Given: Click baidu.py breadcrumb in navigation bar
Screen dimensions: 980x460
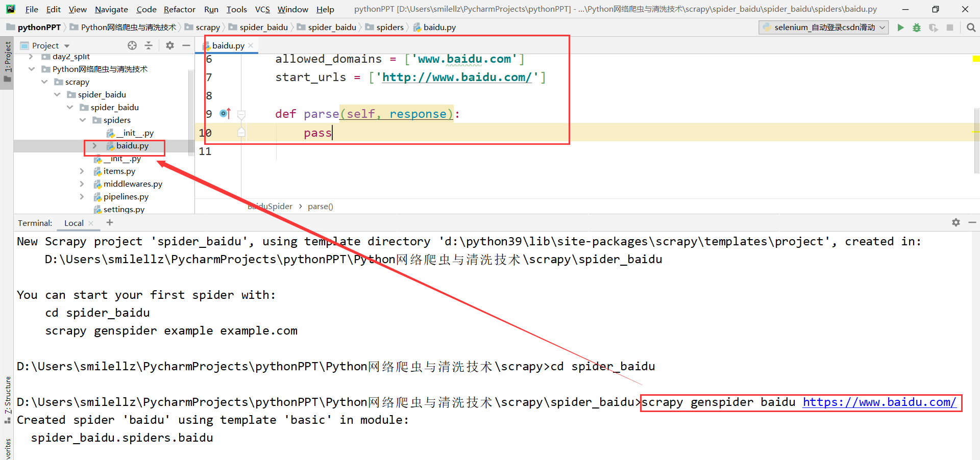Looking at the screenshot, I should pyautogui.click(x=434, y=28).
